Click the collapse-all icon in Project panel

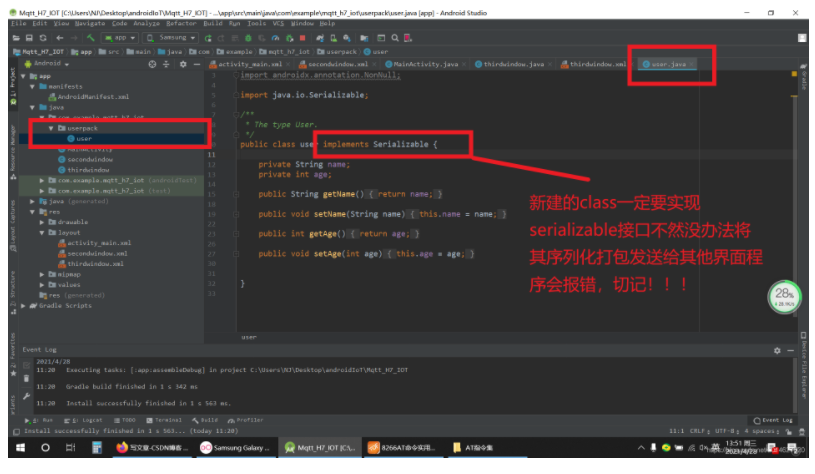[x=166, y=64]
